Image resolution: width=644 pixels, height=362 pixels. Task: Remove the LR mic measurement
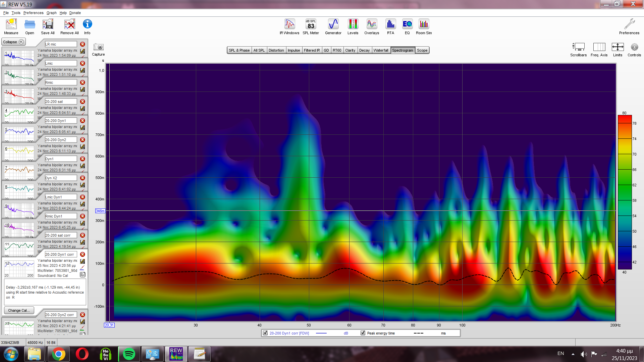(x=83, y=44)
